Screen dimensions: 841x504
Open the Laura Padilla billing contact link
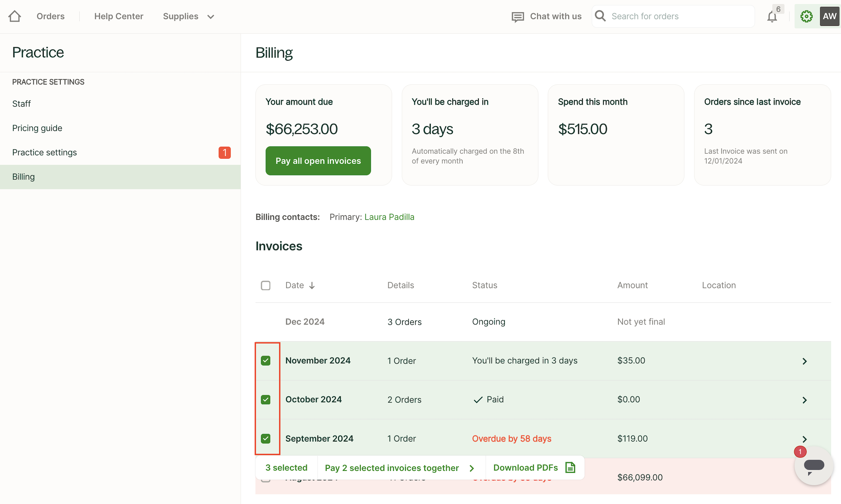pyautogui.click(x=389, y=217)
